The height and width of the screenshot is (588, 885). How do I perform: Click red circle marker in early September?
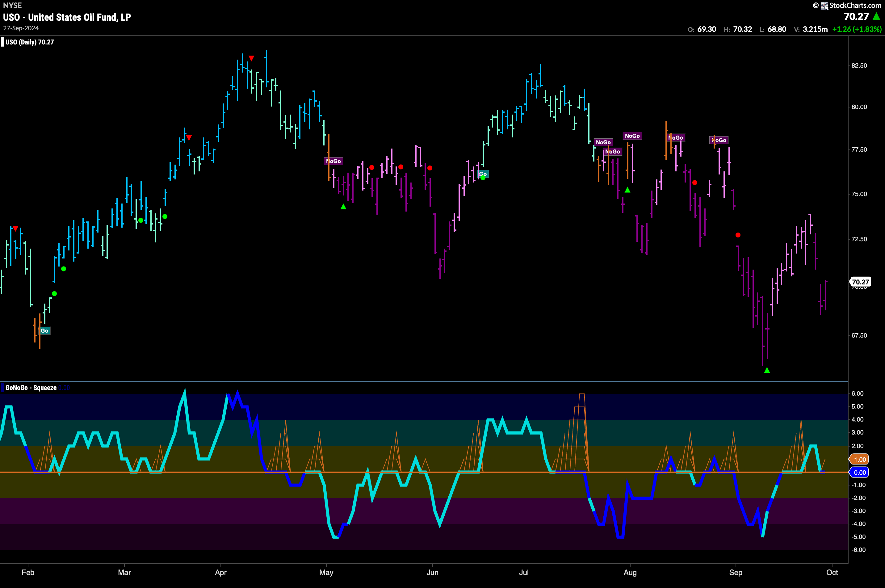coord(738,235)
